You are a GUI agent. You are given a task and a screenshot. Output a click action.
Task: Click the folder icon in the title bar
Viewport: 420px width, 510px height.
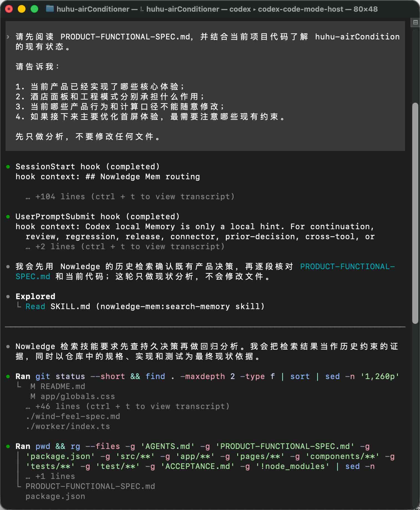pyautogui.click(x=50, y=9)
